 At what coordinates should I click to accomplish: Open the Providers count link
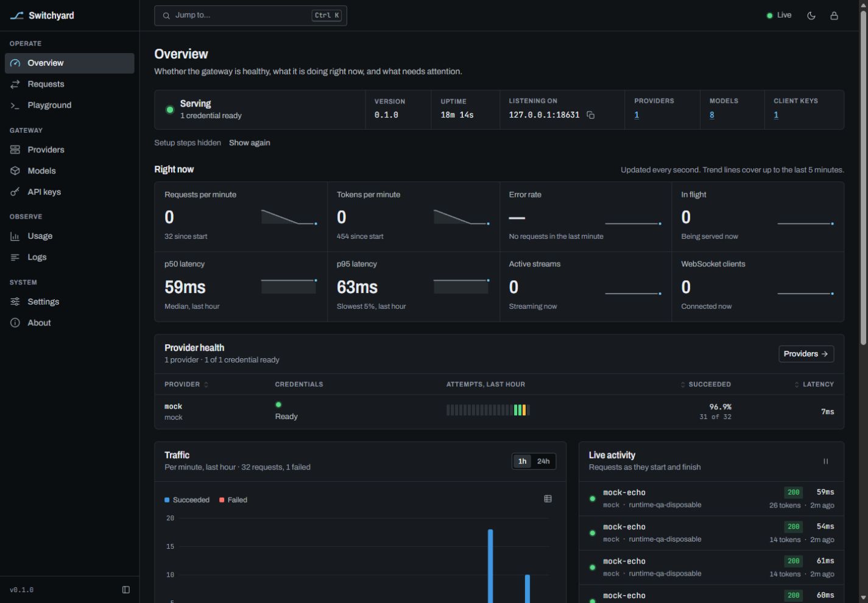[x=637, y=115]
